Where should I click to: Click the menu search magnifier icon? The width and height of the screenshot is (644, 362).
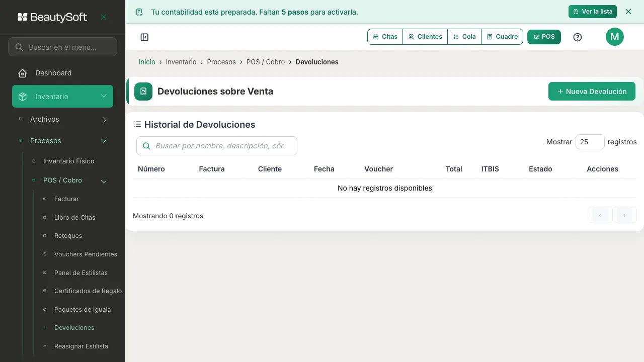19,47
